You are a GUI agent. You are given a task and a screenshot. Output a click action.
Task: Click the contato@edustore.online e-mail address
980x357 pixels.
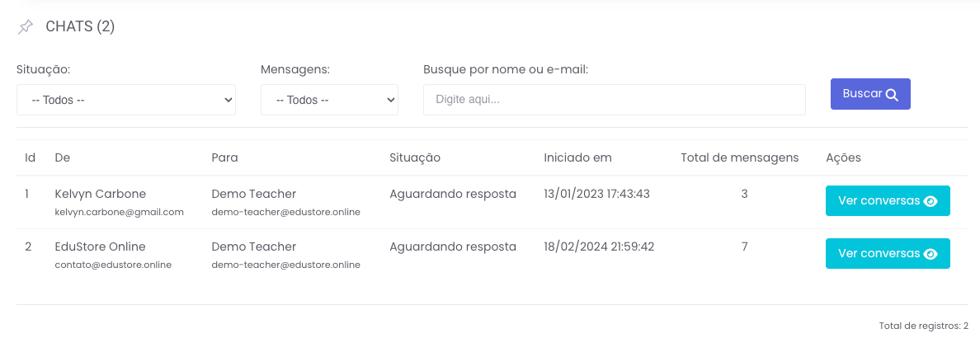[113, 265]
